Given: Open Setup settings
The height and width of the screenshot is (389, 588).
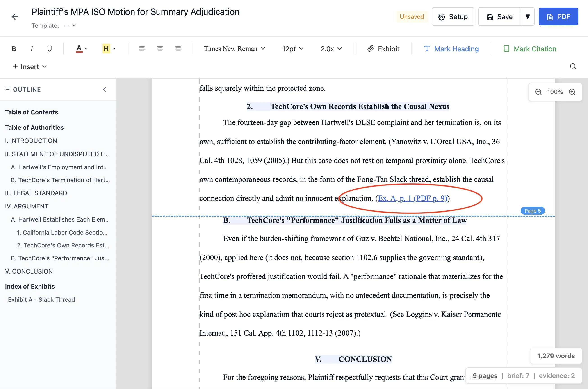Looking at the screenshot, I should tap(453, 17).
